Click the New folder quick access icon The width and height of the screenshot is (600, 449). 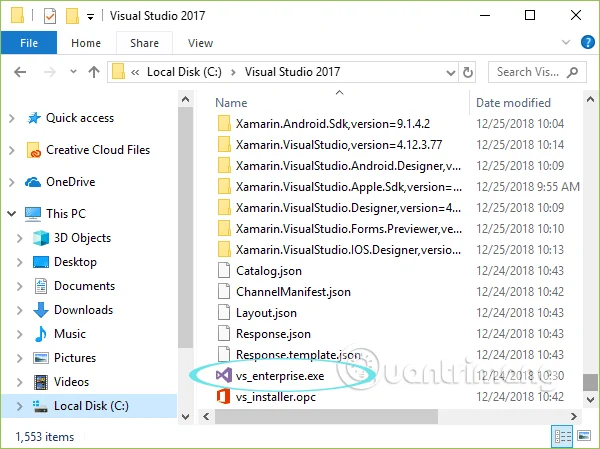(72, 16)
